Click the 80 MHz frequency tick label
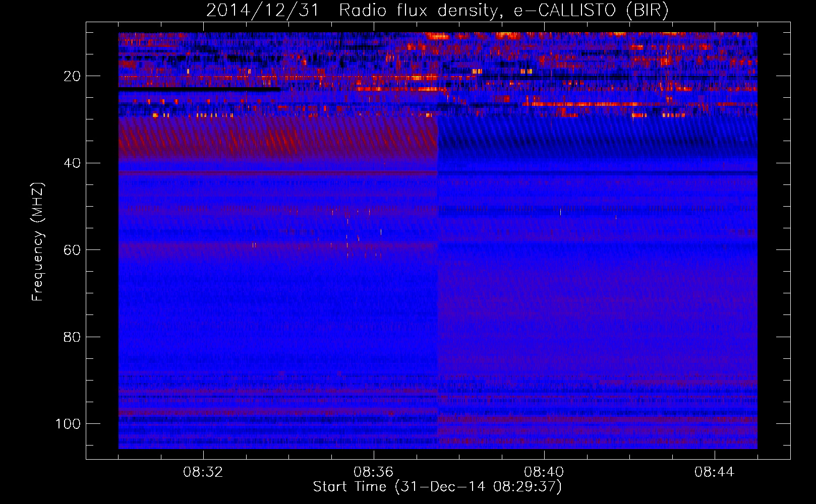The height and width of the screenshot is (504, 816). click(72, 337)
